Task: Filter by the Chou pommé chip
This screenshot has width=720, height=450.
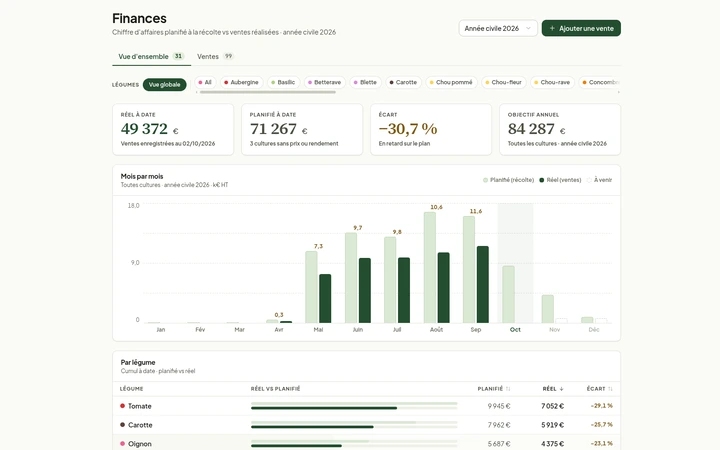Action: tap(451, 83)
